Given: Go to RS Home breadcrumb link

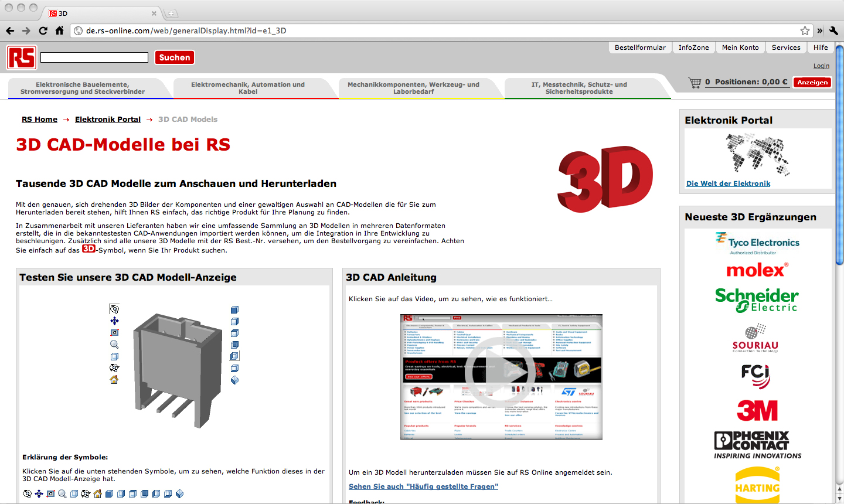Looking at the screenshot, I should (x=39, y=120).
